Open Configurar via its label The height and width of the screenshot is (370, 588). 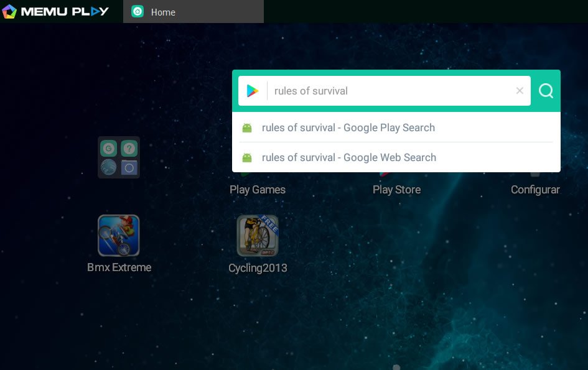point(535,190)
